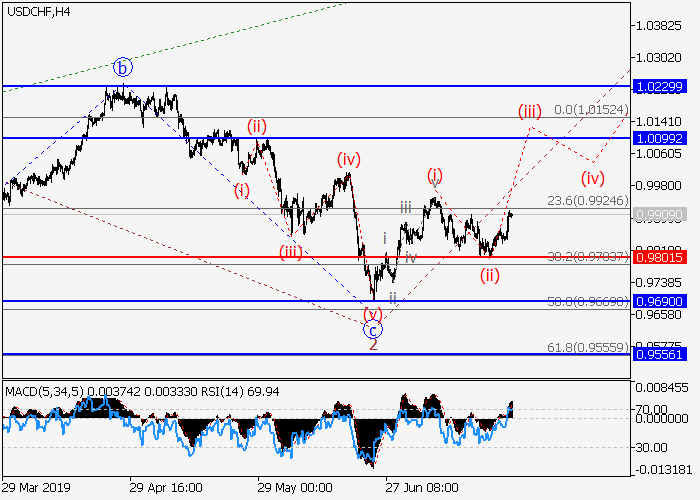
Task: Click the circled c wave label
Action: [x=373, y=329]
